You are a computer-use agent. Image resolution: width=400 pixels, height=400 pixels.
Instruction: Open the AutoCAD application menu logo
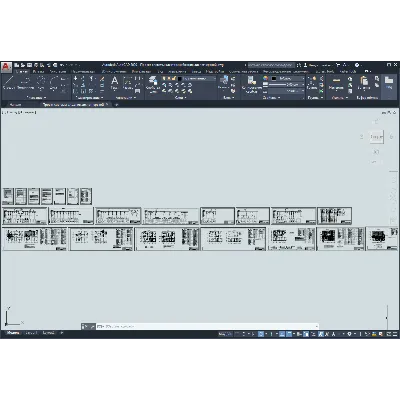[6, 67]
